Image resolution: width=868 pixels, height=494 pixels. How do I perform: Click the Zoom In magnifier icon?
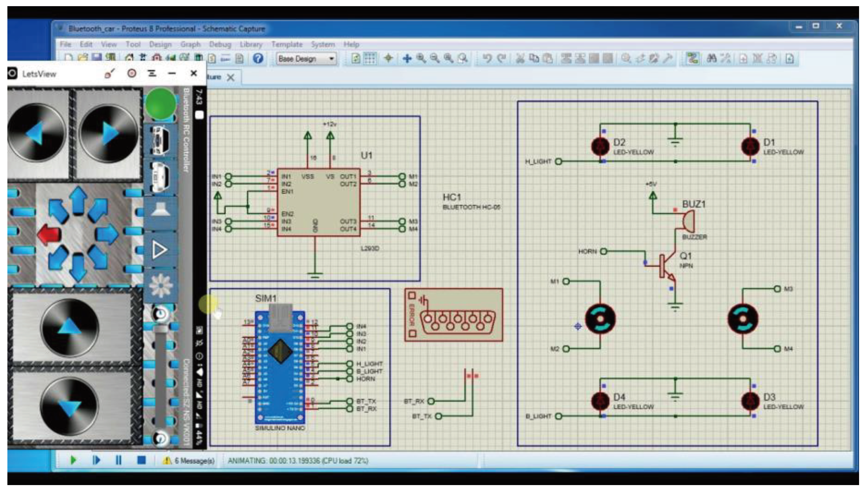coord(421,59)
